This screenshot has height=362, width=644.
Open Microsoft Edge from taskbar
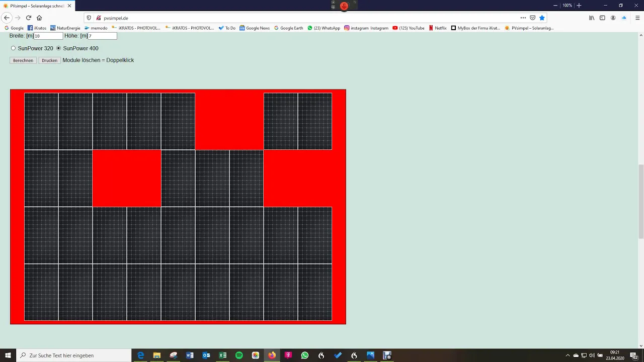(140, 355)
